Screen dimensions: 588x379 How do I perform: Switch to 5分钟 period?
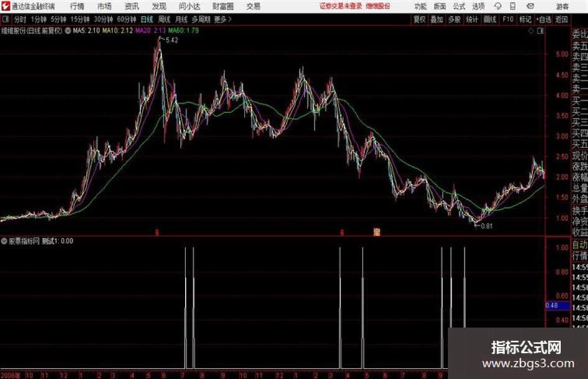[x=58, y=19]
